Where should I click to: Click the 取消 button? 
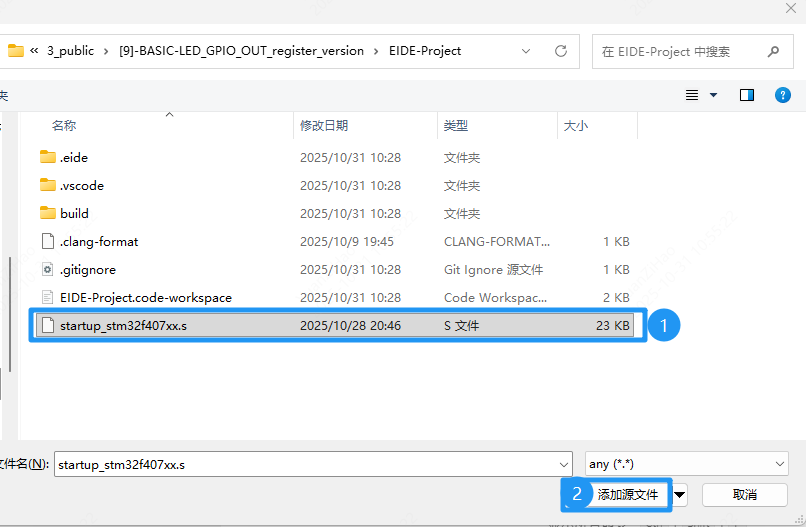click(x=745, y=495)
